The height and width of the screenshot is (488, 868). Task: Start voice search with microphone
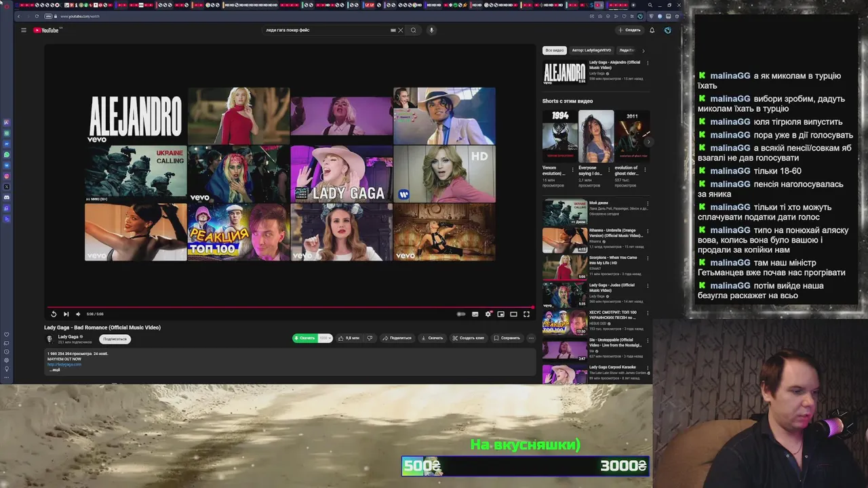(x=431, y=30)
